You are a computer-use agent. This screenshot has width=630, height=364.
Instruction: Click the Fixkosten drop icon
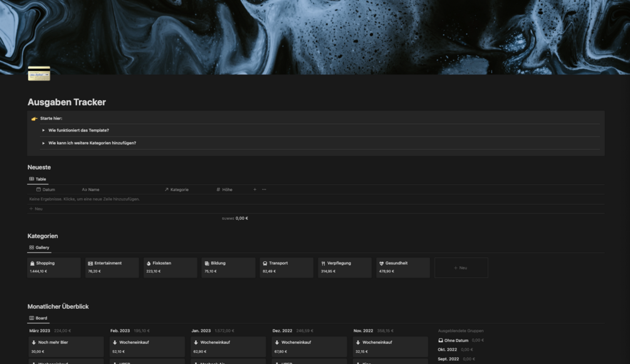(149, 263)
